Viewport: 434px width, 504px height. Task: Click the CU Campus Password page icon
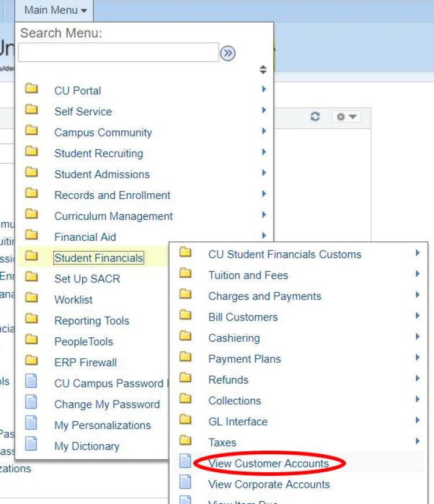click(31, 381)
